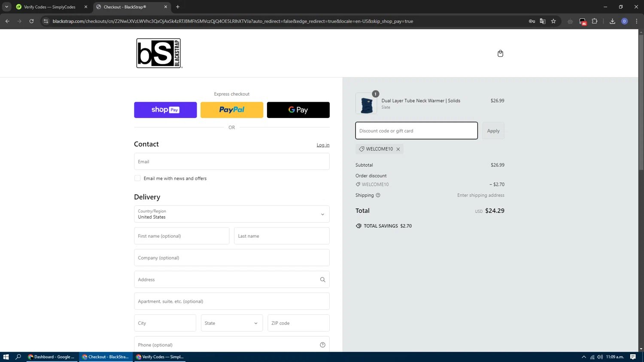The width and height of the screenshot is (644, 362).
Task: Click the neck warmer product thumbnail
Action: [366, 103]
